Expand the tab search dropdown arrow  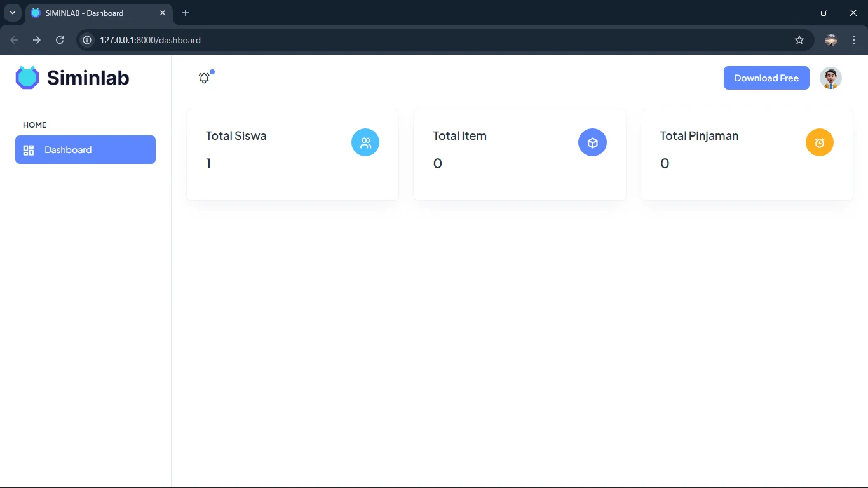tap(12, 13)
